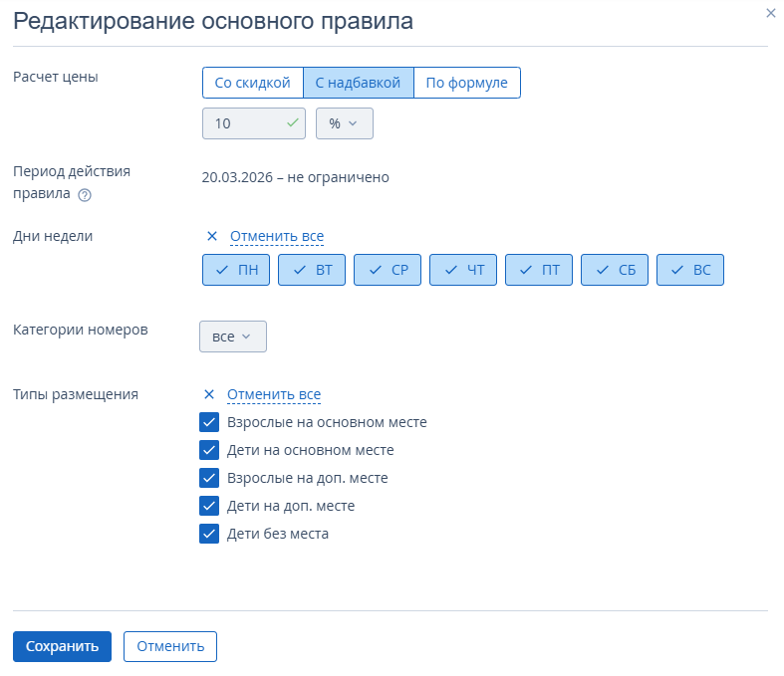This screenshot has height=676, width=784.
Task: Click the X icon beside accommodation types Отменить все
Action: [x=209, y=394]
